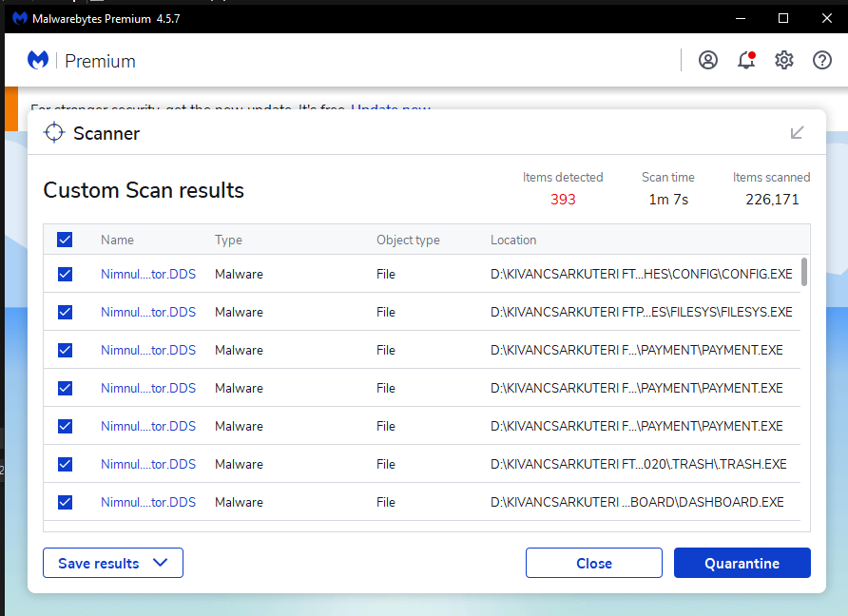Open the notifications bell
848x616 pixels.
[x=746, y=60]
